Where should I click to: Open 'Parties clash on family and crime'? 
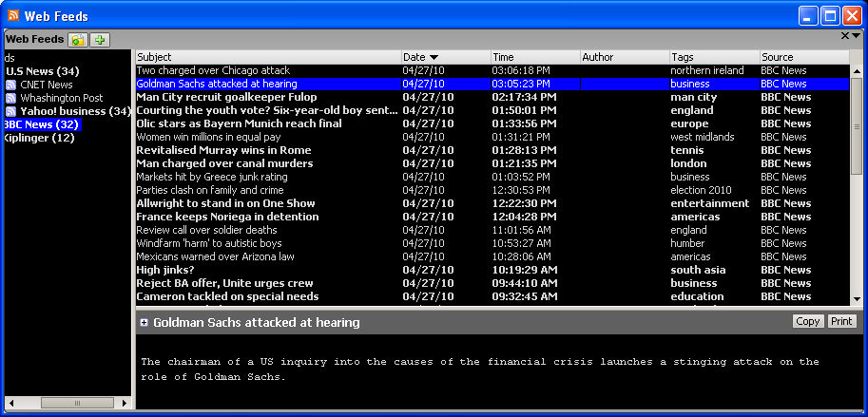(x=210, y=190)
